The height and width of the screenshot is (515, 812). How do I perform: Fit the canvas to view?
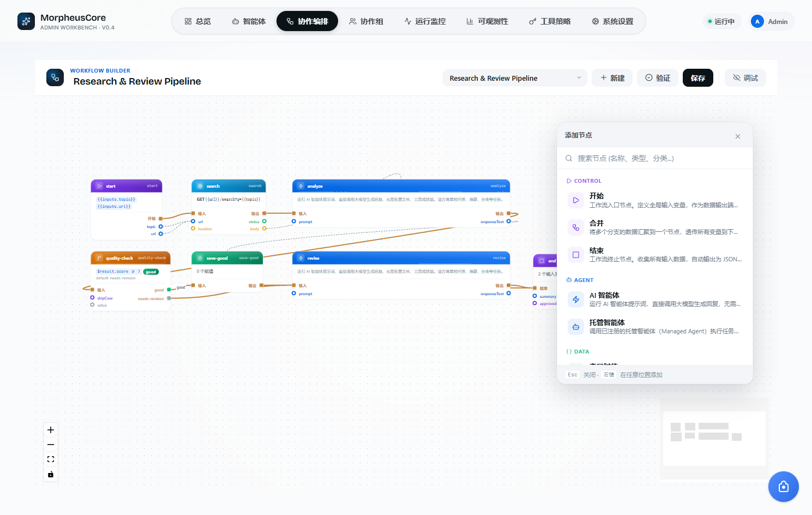pyautogui.click(x=51, y=459)
